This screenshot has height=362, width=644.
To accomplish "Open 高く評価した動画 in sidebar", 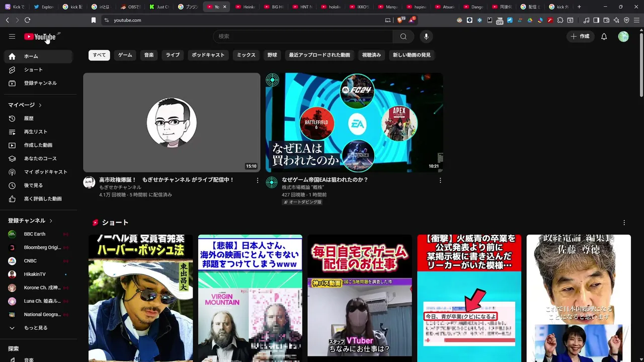I will coord(38,199).
